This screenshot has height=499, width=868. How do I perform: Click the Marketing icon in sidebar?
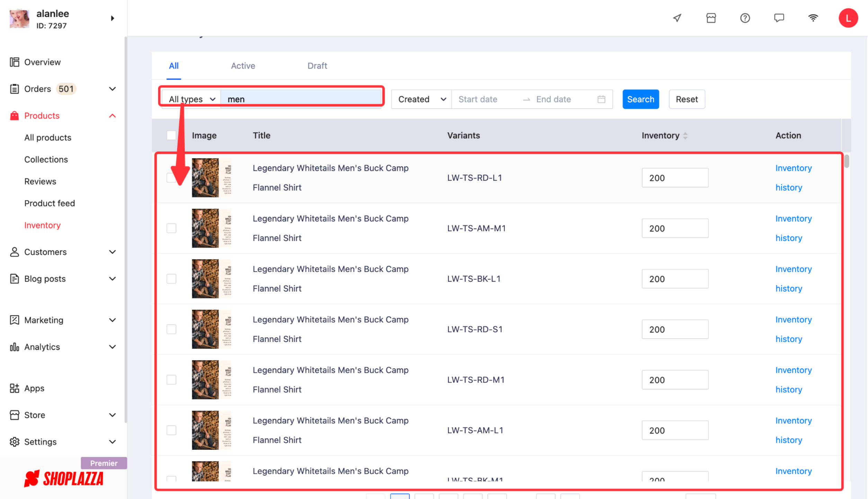pos(15,320)
